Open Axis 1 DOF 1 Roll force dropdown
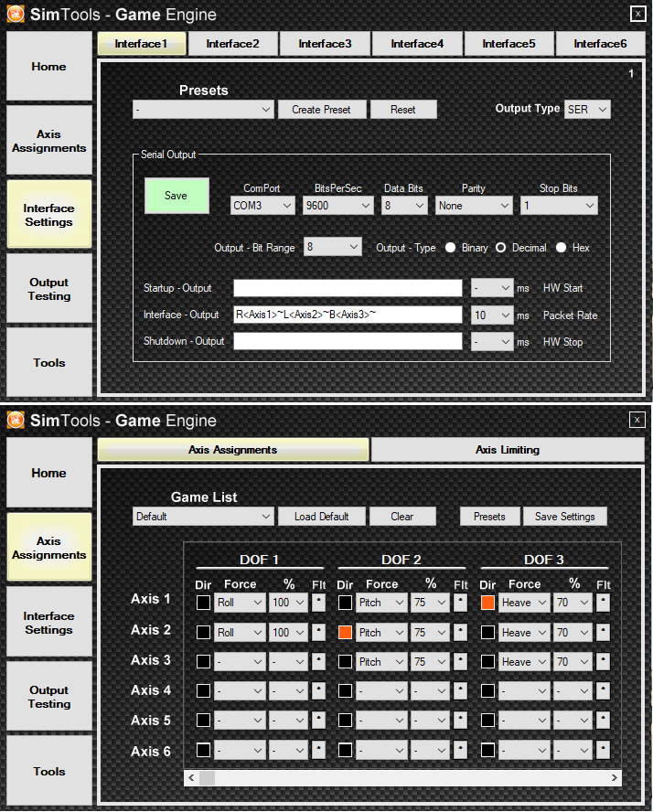The image size is (653, 812). point(240,603)
